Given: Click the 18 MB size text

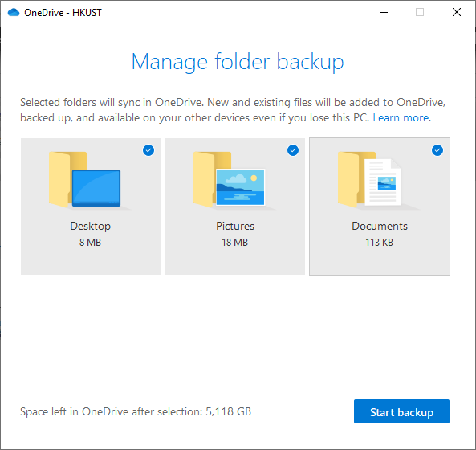Looking at the screenshot, I should (234, 243).
